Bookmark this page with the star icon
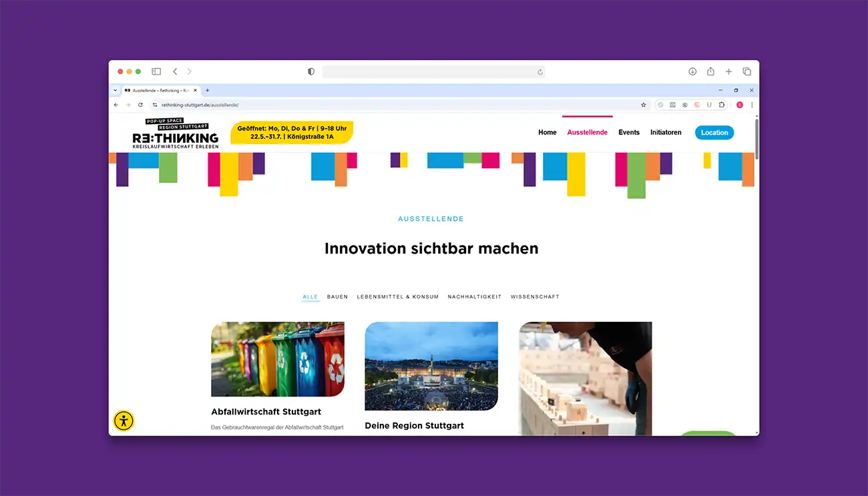Image resolution: width=868 pixels, height=496 pixels. pyautogui.click(x=644, y=105)
